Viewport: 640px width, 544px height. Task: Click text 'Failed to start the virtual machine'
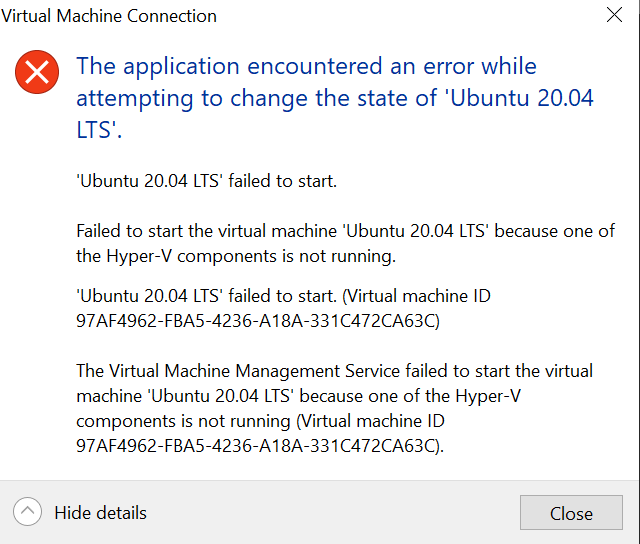(x=207, y=231)
